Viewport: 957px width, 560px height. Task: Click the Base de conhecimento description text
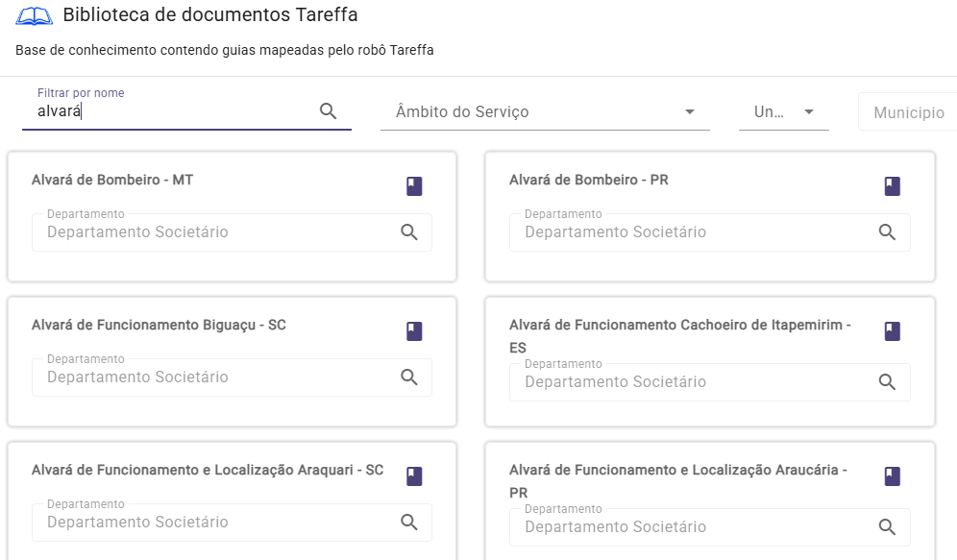[225, 50]
